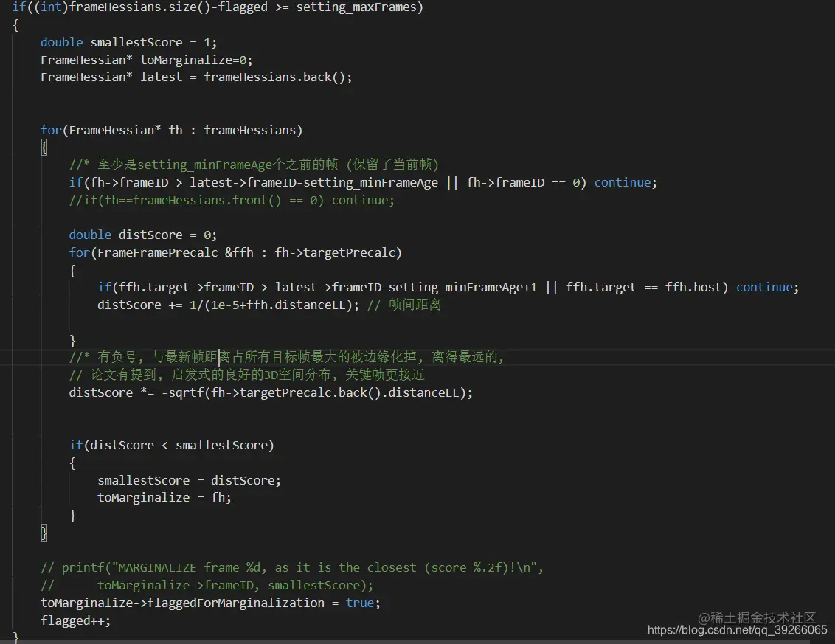Image resolution: width=835 pixels, height=644 pixels.
Task: Click the comment "// 帧间距离"
Action: coord(404,305)
